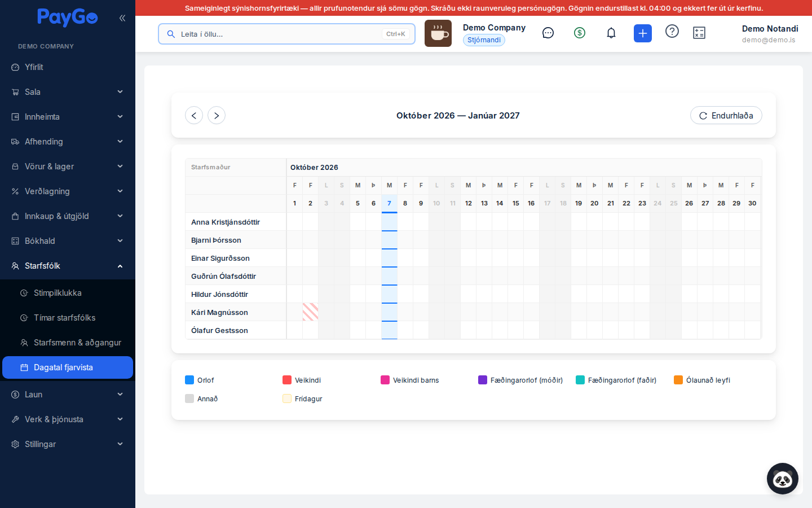812x508 pixels.
Task: Expand the Sala menu section
Action: click(x=68, y=92)
